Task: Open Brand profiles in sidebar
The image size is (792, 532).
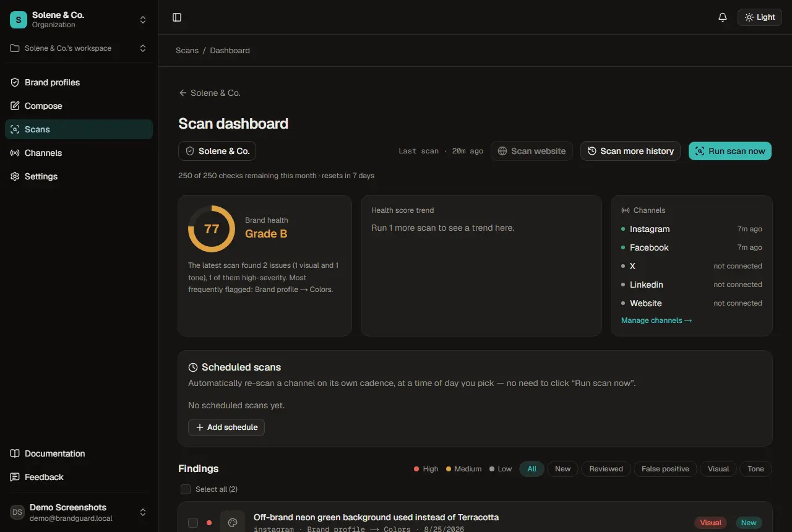Action: pyautogui.click(x=79, y=82)
